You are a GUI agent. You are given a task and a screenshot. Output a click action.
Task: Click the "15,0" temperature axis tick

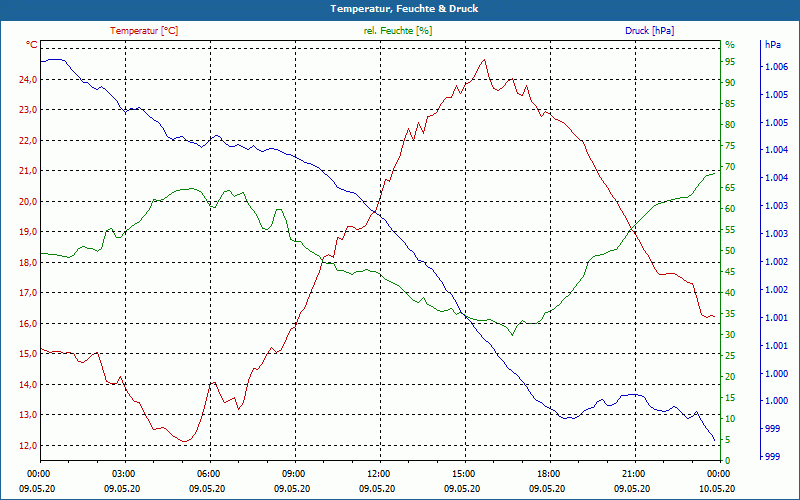tap(28, 354)
